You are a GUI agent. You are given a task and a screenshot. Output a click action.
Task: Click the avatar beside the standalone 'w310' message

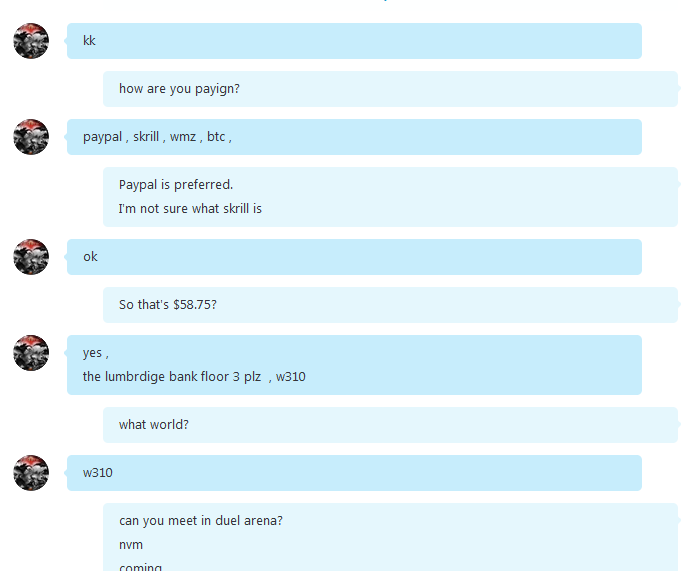click(x=31, y=473)
